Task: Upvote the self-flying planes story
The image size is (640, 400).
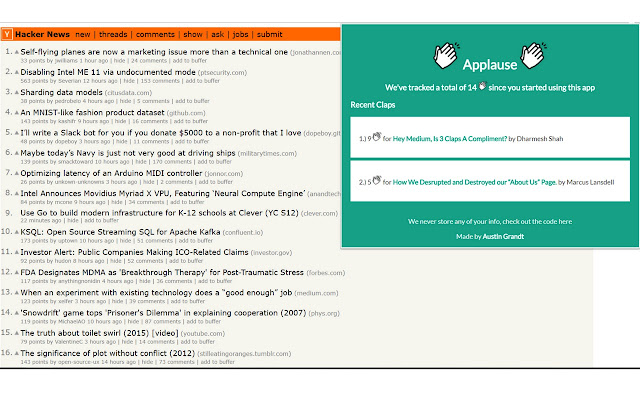Action: pyautogui.click(x=17, y=52)
